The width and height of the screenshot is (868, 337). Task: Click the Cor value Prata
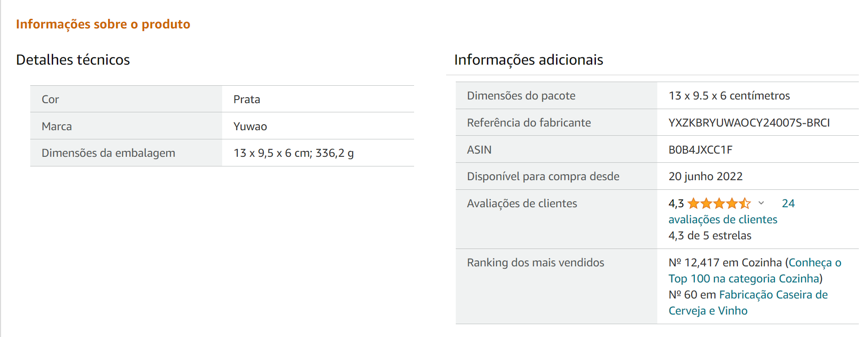tap(247, 99)
